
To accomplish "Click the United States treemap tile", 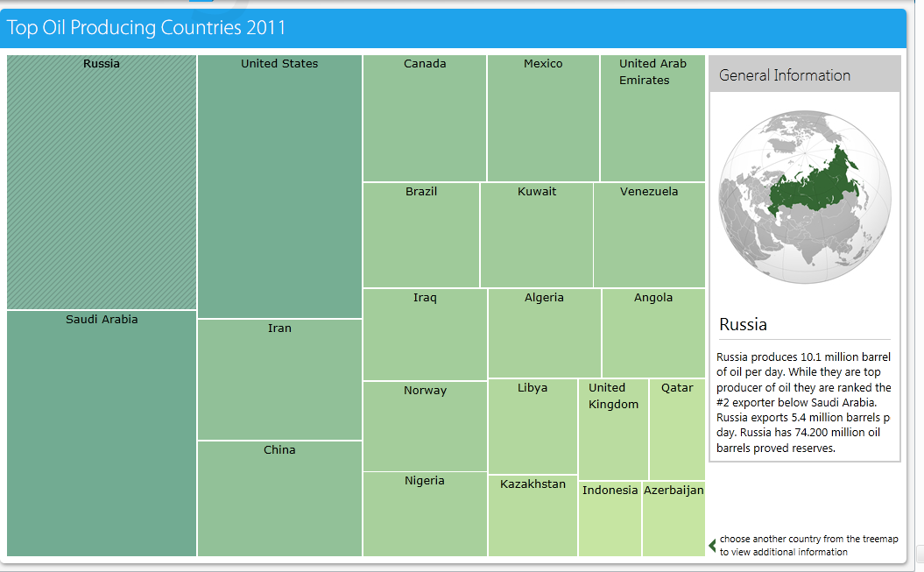I will tap(279, 187).
